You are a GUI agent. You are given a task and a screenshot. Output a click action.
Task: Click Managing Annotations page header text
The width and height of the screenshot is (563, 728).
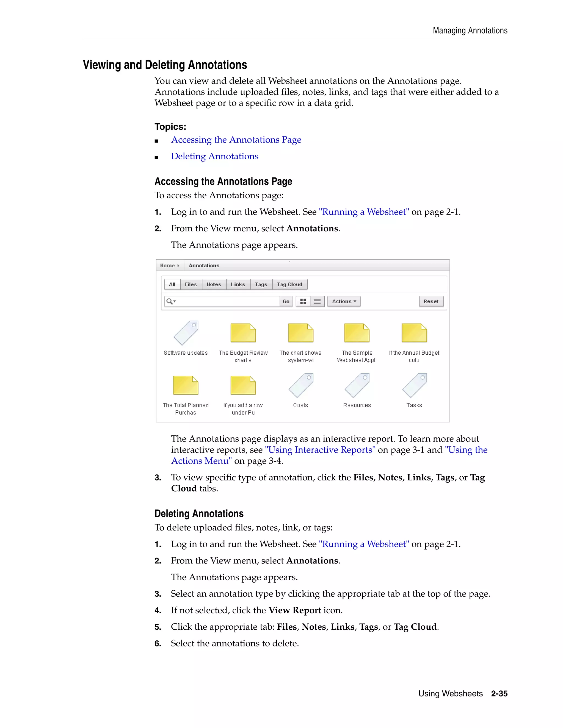[x=470, y=31]
